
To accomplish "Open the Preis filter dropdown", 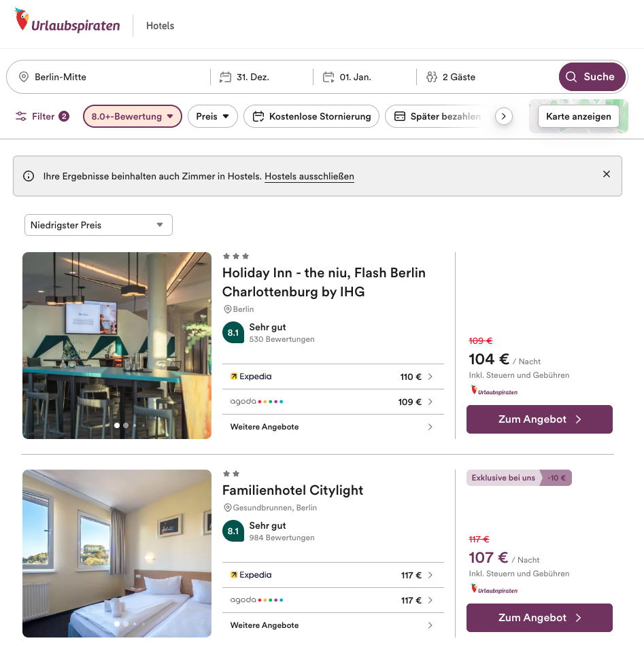I will click(212, 116).
